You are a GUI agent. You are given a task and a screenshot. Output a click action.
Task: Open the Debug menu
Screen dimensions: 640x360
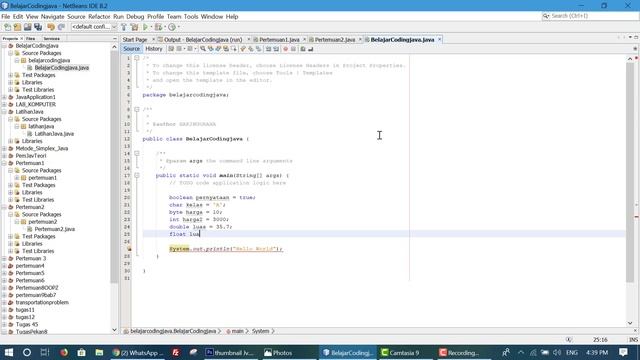135,17
